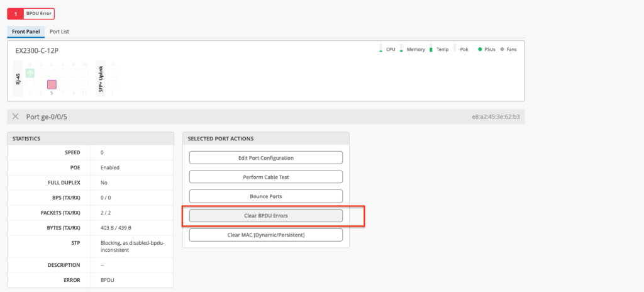This screenshot has height=292, width=644.
Task: Close the Port ge-0/0/5 details panel
Action: pos(16,116)
